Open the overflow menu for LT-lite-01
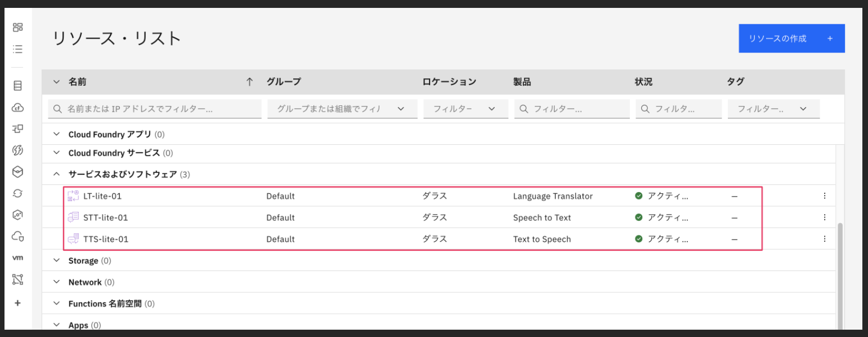This screenshot has height=337, width=868. click(825, 196)
